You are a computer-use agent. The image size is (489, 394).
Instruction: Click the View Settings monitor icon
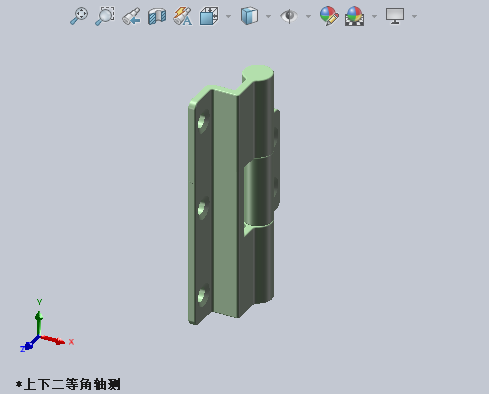click(395, 16)
